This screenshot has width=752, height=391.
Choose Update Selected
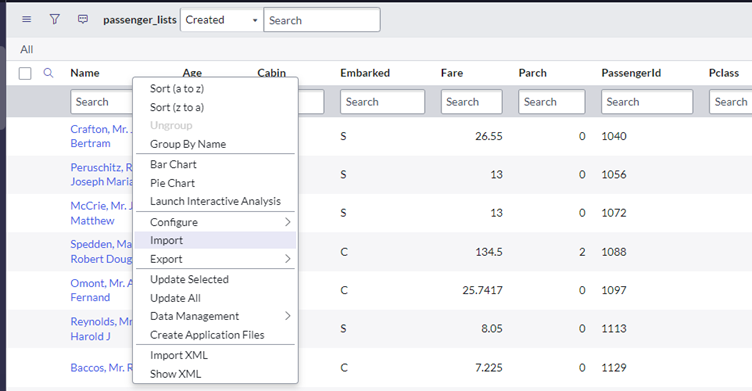(x=189, y=279)
